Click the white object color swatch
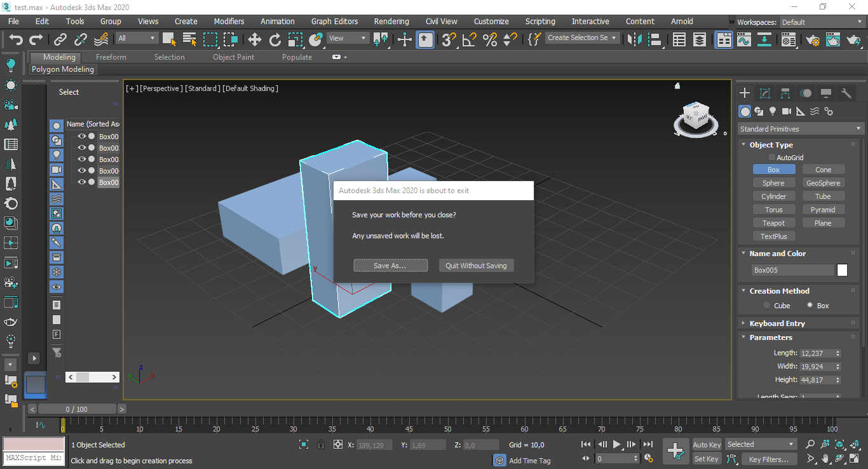 (x=842, y=270)
